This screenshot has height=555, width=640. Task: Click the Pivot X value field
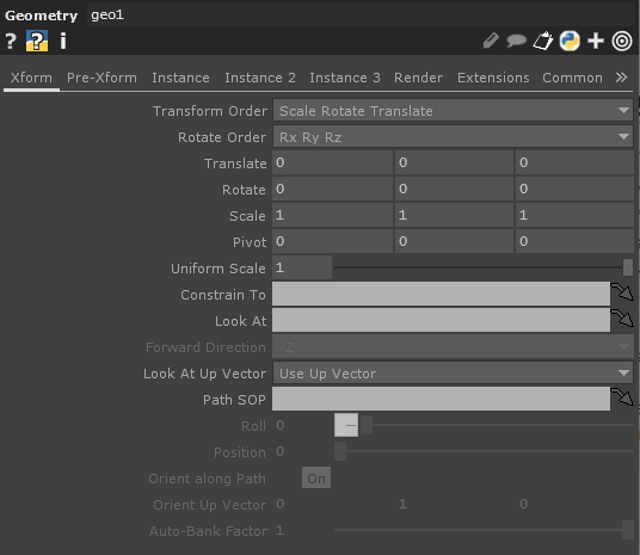[x=332, y=241]
